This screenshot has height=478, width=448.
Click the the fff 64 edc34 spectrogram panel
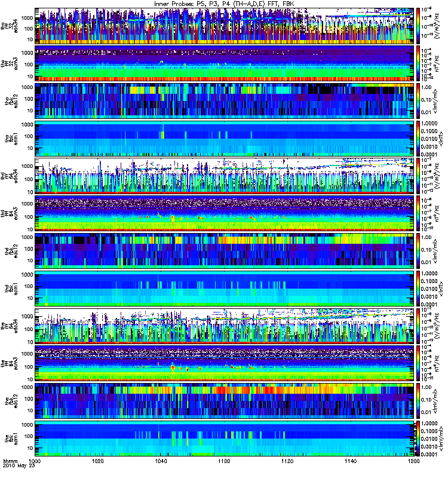click(x=225, y=326)
